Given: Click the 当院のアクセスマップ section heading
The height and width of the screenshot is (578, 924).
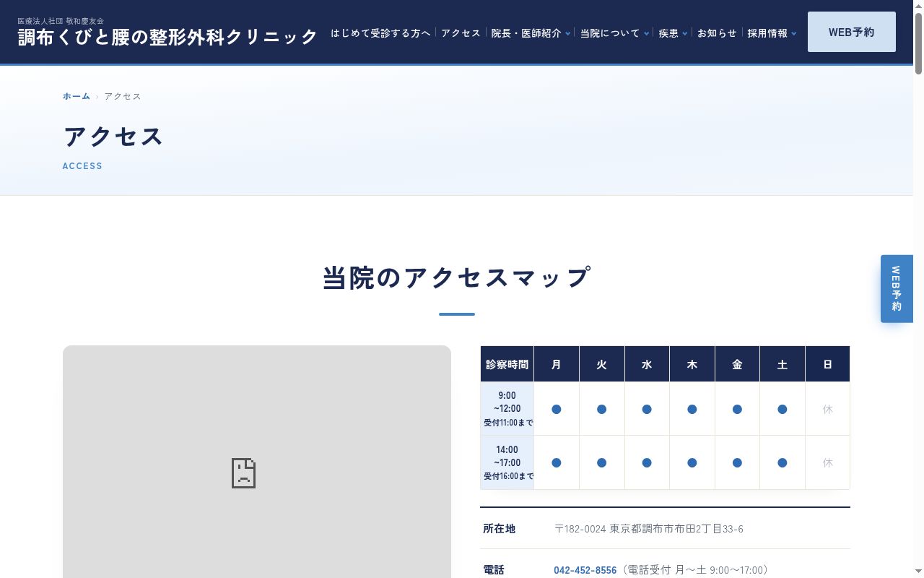Looking at the screenshot, I should coord(456,277).
